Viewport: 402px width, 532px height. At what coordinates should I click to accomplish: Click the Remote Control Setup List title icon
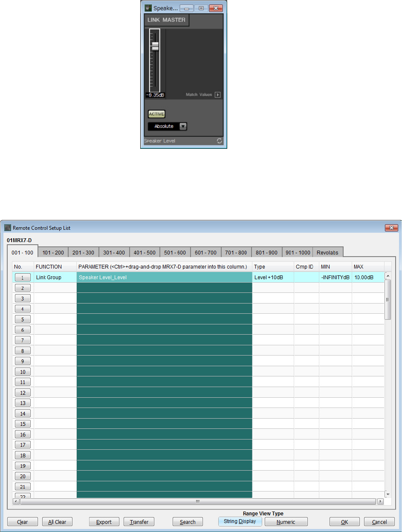click(x=7, y=228)
